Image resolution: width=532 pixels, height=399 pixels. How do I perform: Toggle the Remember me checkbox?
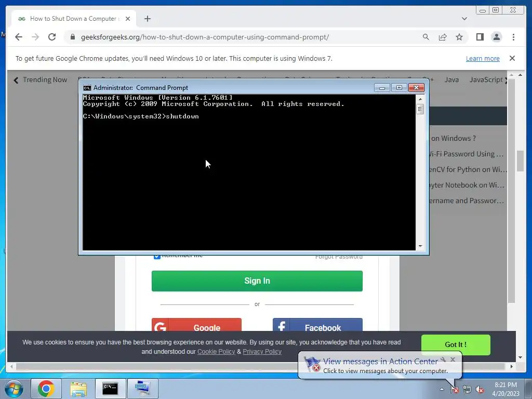157,257
